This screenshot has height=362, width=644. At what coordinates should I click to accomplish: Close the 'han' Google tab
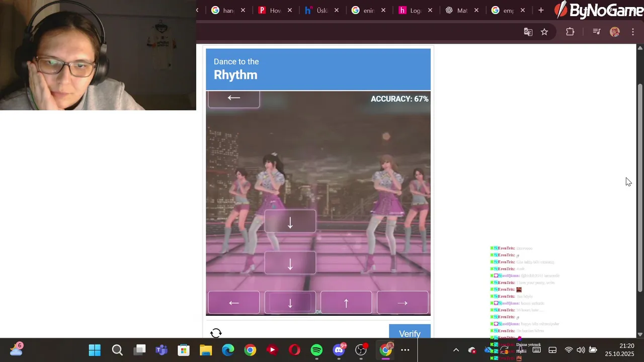tap(243, 10)
